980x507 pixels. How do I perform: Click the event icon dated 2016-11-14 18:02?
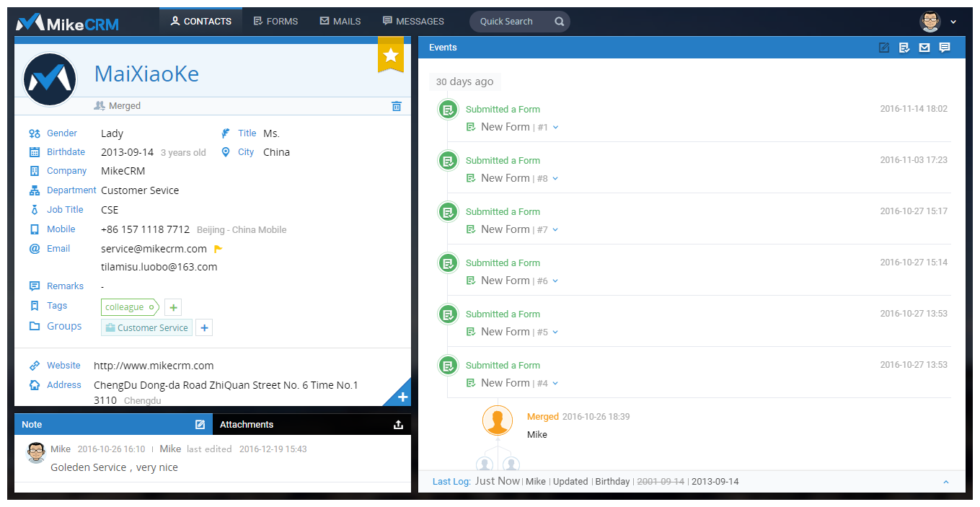[449, 110]
